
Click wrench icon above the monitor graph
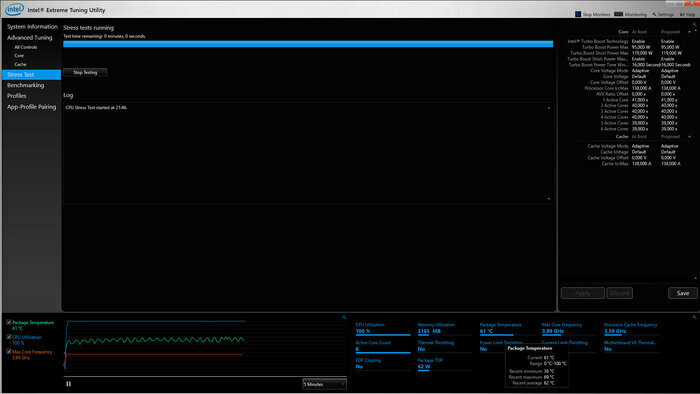(344, 317)
